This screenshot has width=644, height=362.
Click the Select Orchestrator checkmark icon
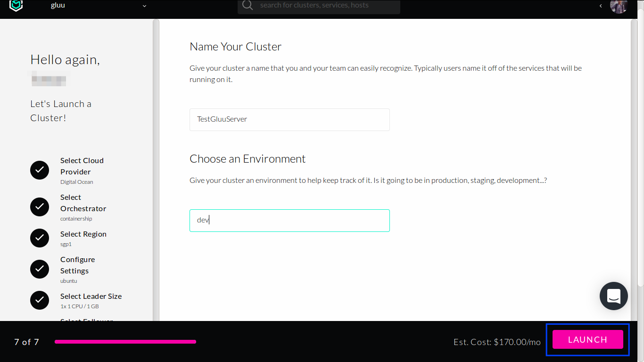[x=40, y=207]
